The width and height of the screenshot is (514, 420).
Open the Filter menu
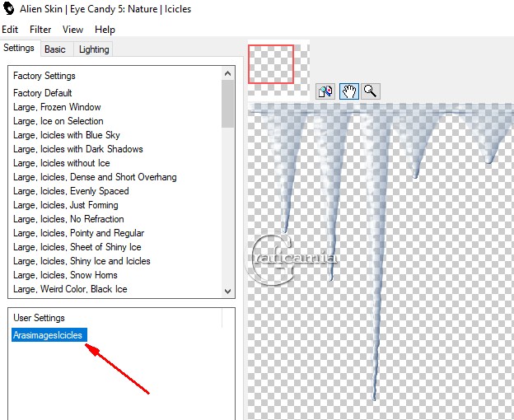pyautogui.click(x=40, y=30)
